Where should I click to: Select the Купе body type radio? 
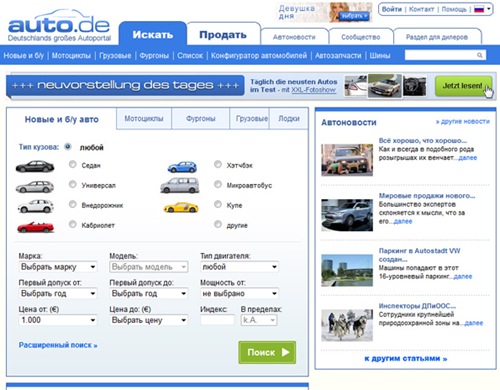pyautogui.click(x=218, y=204)
